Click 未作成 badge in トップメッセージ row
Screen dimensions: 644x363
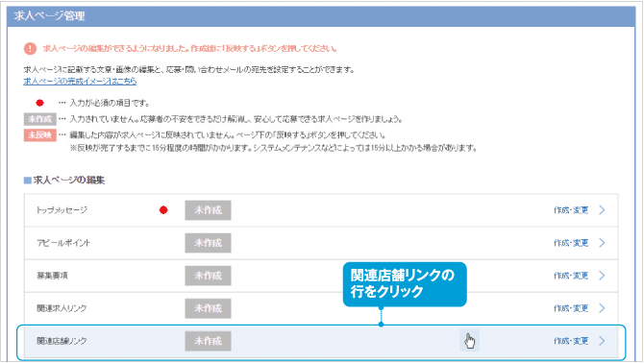tap(208, 210)
